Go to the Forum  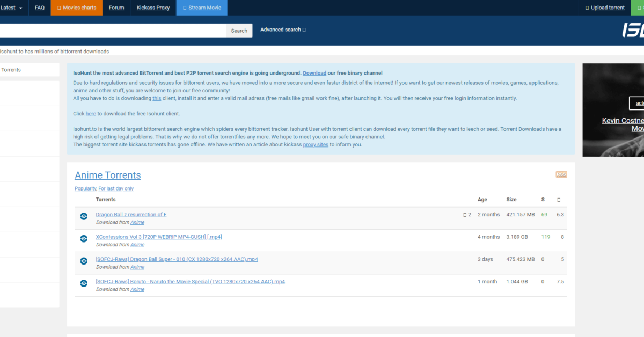(x=116, y=8)
